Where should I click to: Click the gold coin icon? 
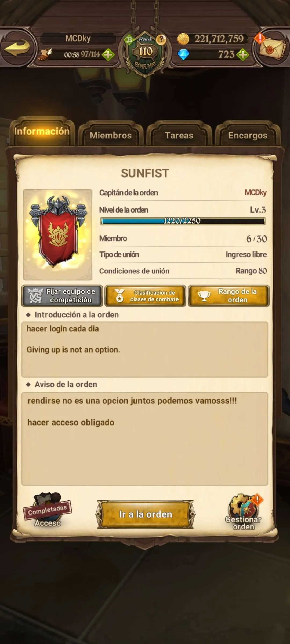click(183, 39)
